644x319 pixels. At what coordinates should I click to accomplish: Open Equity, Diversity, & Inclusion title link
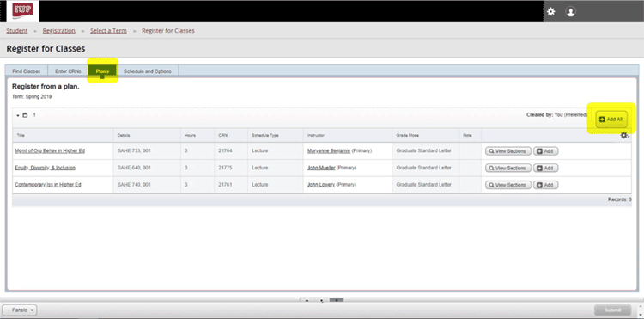(45, 168)
